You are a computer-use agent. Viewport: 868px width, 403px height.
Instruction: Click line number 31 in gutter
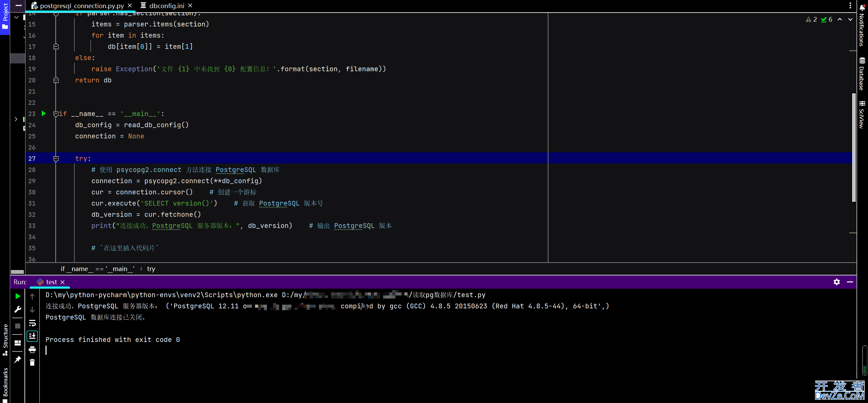point(32,204)
